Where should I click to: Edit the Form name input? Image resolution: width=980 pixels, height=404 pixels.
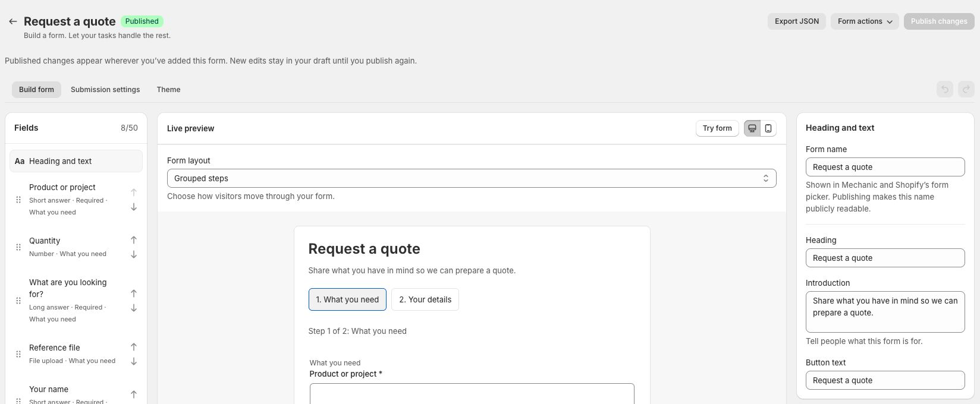[x=885, y=167]
